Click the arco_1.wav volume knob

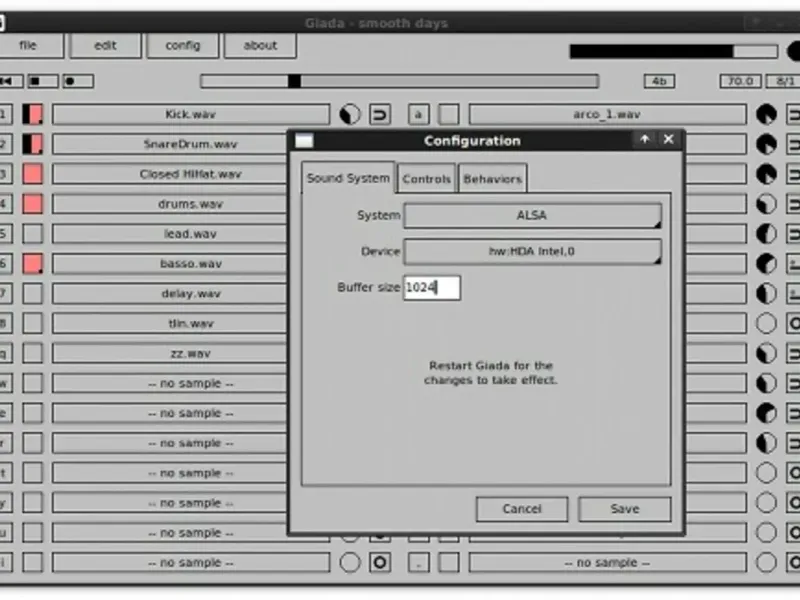(766, 114)
